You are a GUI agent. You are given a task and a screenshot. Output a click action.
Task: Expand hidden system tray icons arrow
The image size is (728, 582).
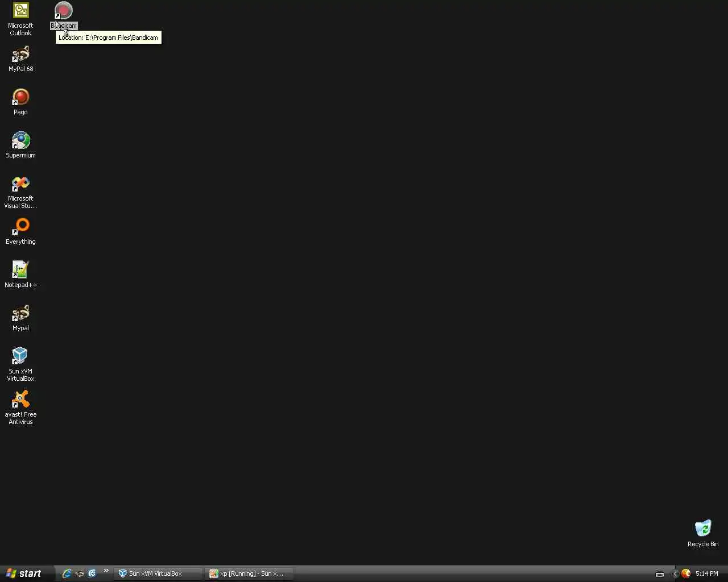(x=675, y=574)
